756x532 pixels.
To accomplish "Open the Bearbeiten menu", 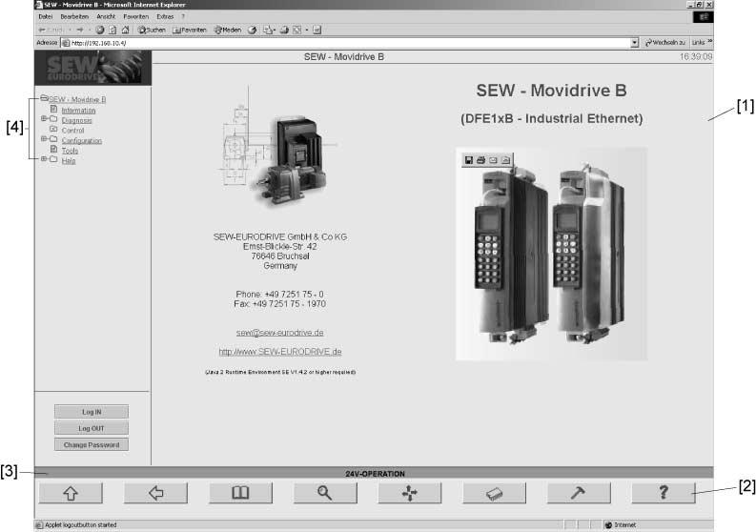I will 74,16.
